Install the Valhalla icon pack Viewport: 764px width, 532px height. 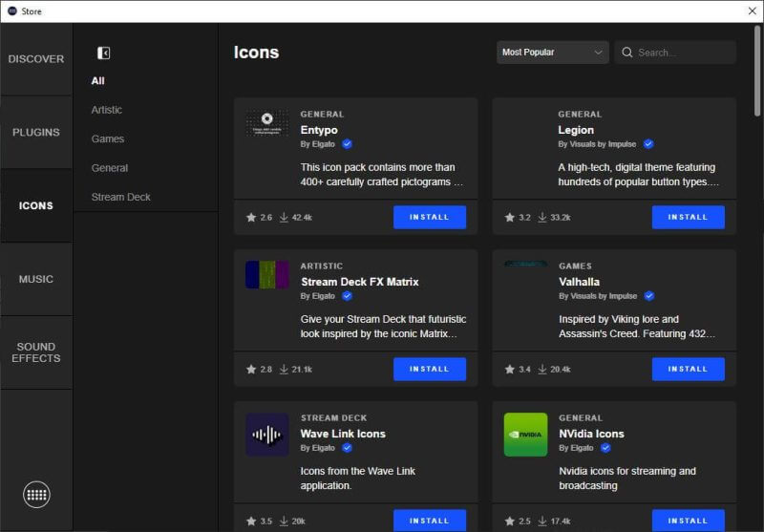tap(688, 370)
